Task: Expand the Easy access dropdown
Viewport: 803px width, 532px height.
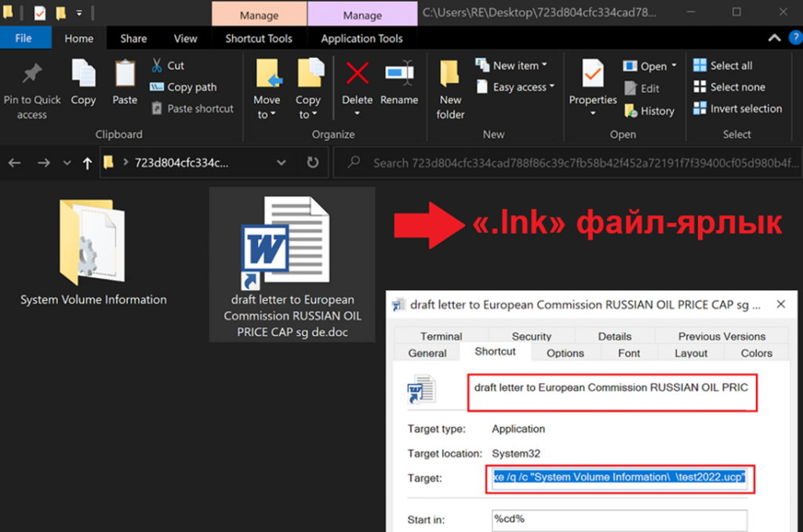Action: coord(523,87)
